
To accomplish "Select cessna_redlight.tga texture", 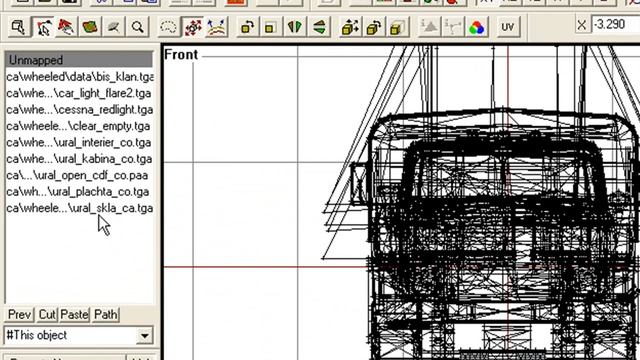I will point(79,109).
